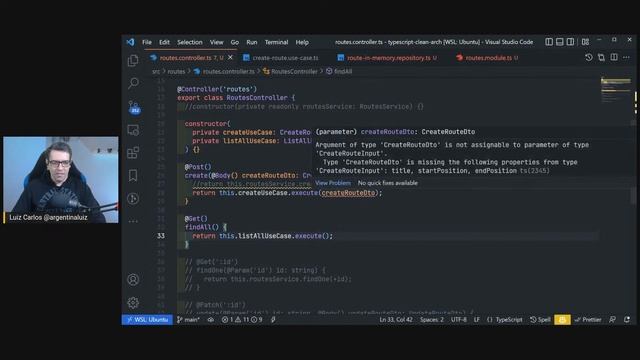Image resolution: width=640 pixels, height=360 pixels.
Task: Toggle the secondary side bar layout icon
Action: (x=570, y=42)
